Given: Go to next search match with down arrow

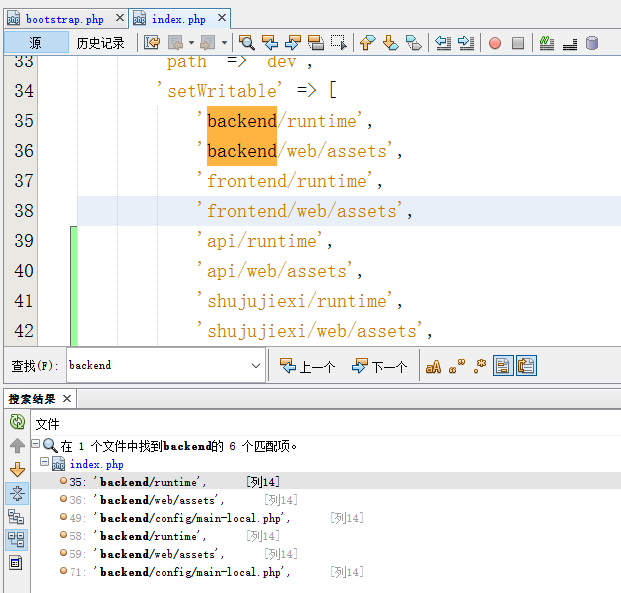Looking at the screenshot, I should click(17, 469).
